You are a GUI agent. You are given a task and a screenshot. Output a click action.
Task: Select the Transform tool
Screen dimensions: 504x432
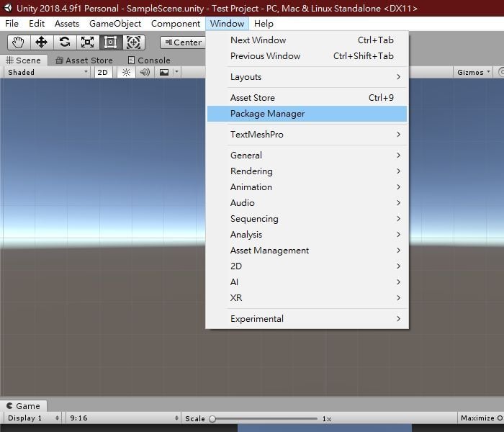tap(134, 42)
